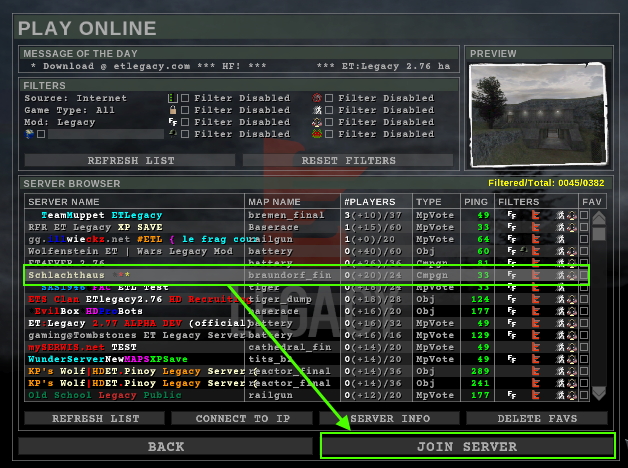Toggle checkbox next to the globe icon
This screenshot has height=468, width=628.
click(x=41, y=134)
